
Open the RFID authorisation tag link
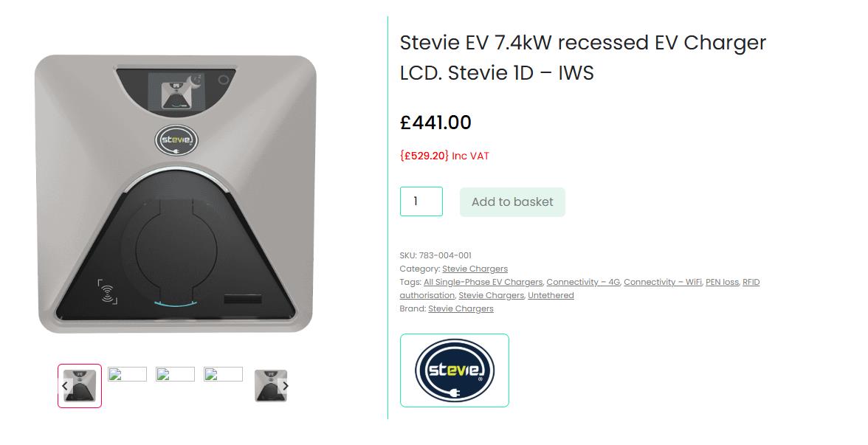(x=751, y=282)
